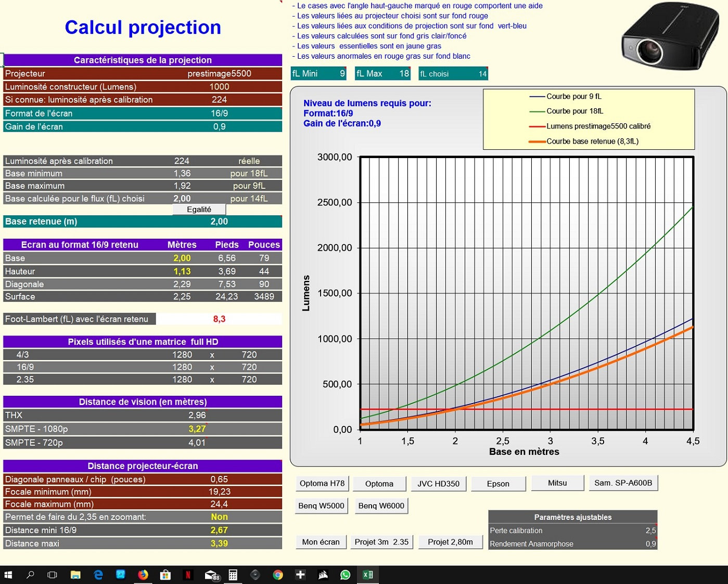This screenshot has height=584, width=728.
Task: Select calibrated luminosity value 224 in red section
Action: tap(219, 99)
